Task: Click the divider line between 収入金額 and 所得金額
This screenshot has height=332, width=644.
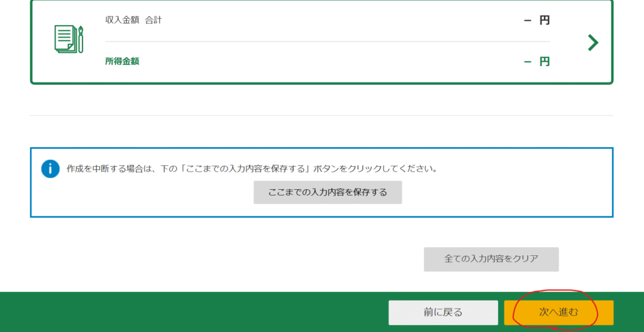Action: 327,41
